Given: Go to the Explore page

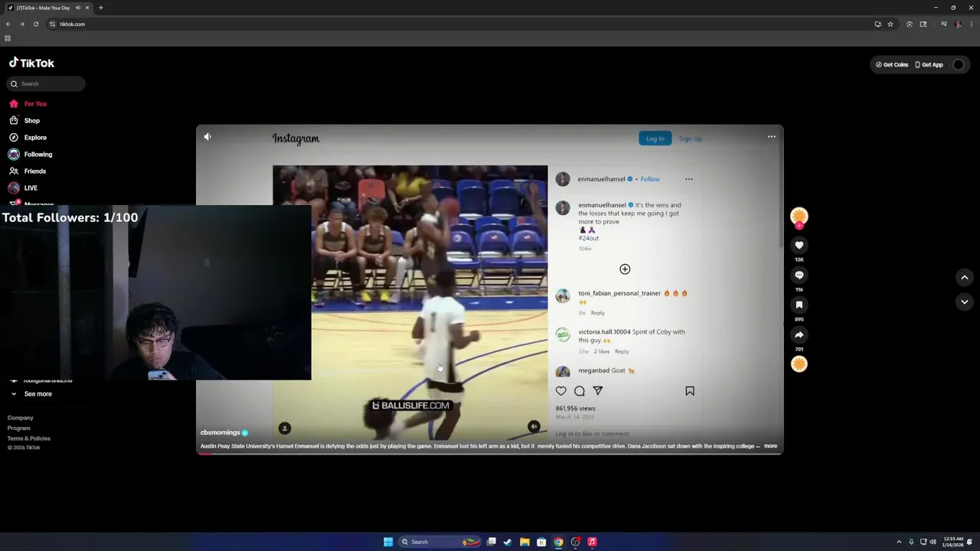Looking at the screenshot, I should pyautogui.click(x=28, y=137).
